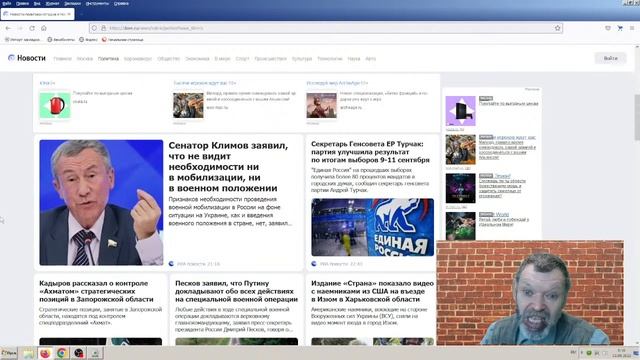640x360 pixels.
Task: Click the page vertical scrollbar thumb
Action: [637, 117]
